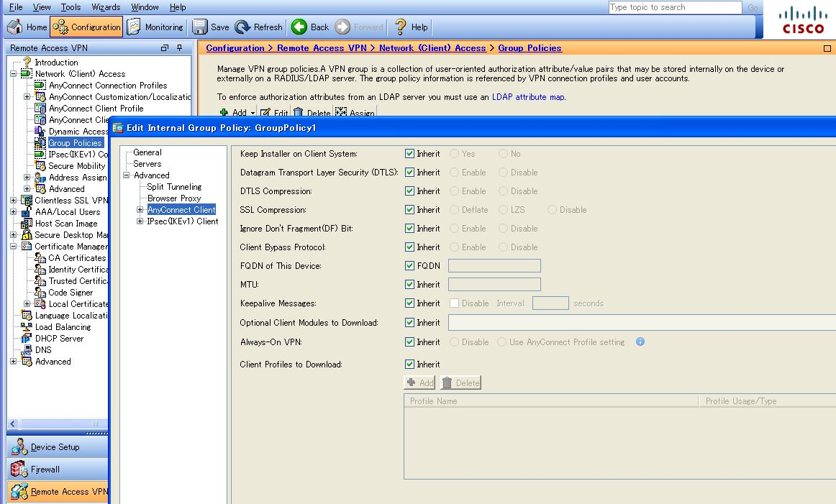
Task: Click the Save floppy icon
Action: (x=200, y=27)
